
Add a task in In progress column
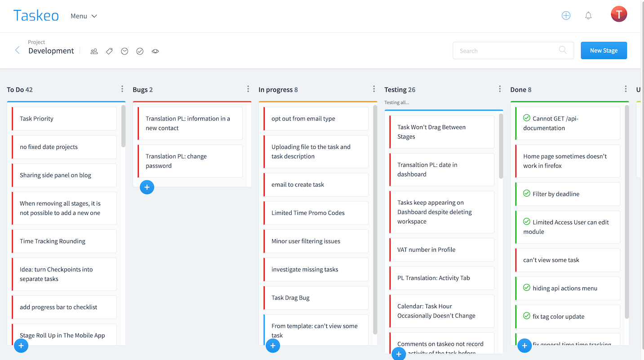tap(273, 345)
